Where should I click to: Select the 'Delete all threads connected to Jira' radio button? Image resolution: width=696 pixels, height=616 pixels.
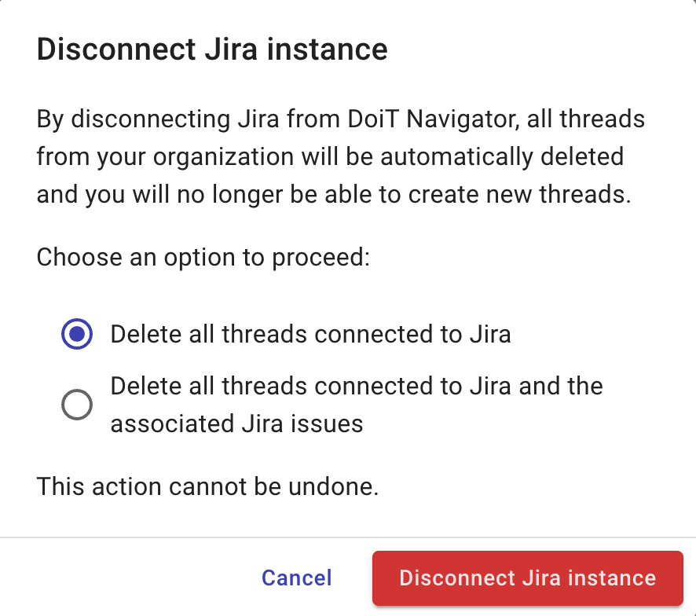coord(76,334)
